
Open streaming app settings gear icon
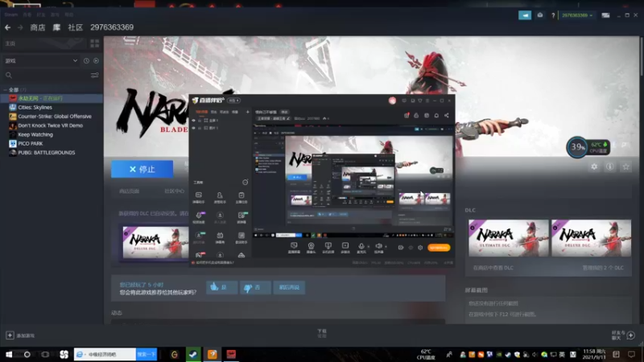(x=420, y=248)
